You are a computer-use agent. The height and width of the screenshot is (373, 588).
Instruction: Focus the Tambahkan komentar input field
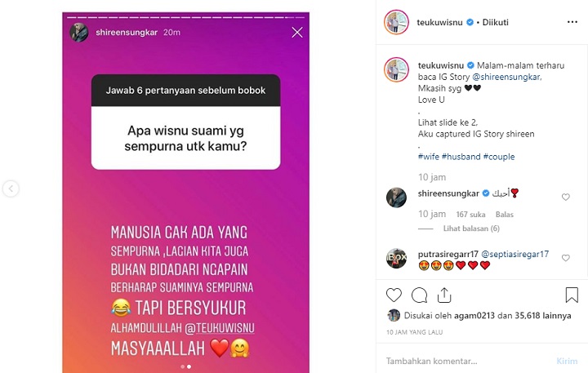[467, 361]
